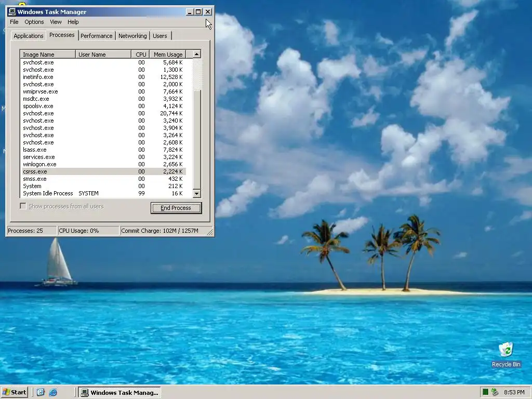
Task: Switch to the Users tab
Action: pos(160,36)
